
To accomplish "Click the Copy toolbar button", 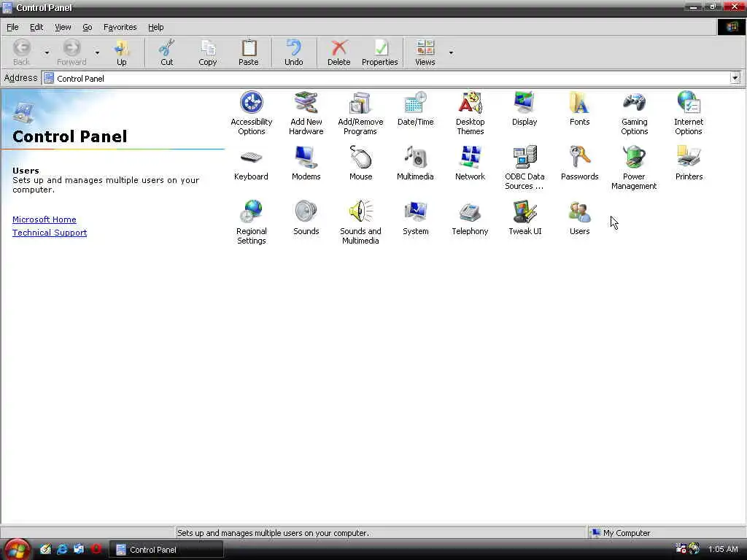I will [x=208, y=52].
